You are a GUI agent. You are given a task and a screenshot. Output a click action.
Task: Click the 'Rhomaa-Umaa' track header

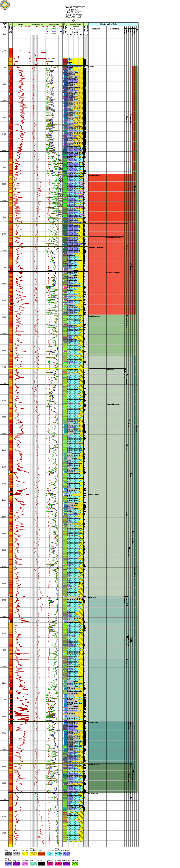pos(75,24)
